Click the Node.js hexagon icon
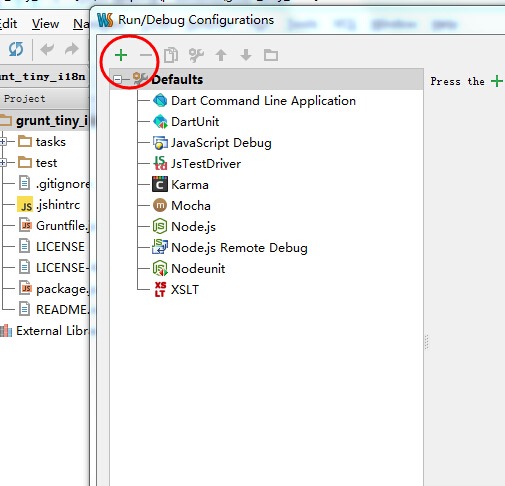The image size is (505, 486). (x=160, y=226)
